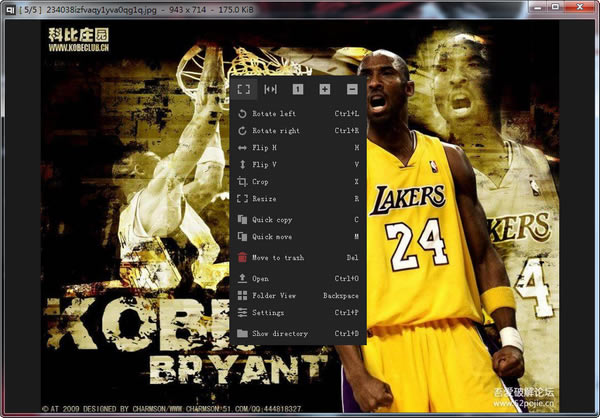Click the Crop tool icon
The image size is (600, 418).
pos(242,182)
